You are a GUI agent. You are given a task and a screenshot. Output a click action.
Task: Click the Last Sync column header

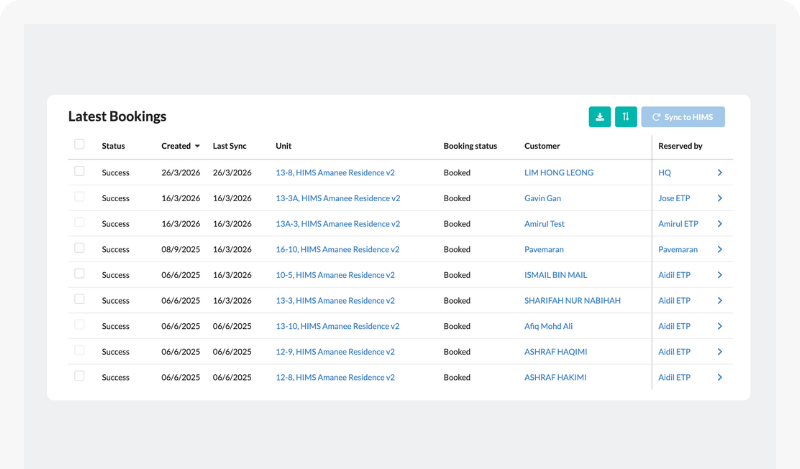[230, 146]
